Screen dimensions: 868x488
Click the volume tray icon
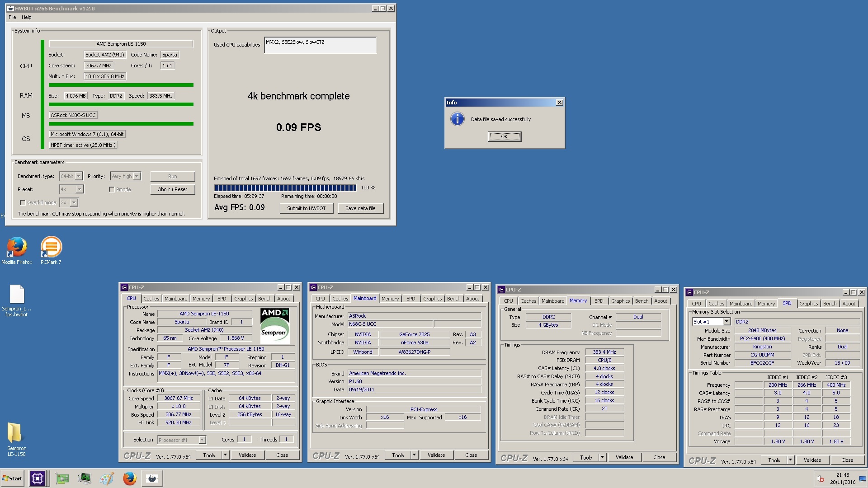(821, 479)
